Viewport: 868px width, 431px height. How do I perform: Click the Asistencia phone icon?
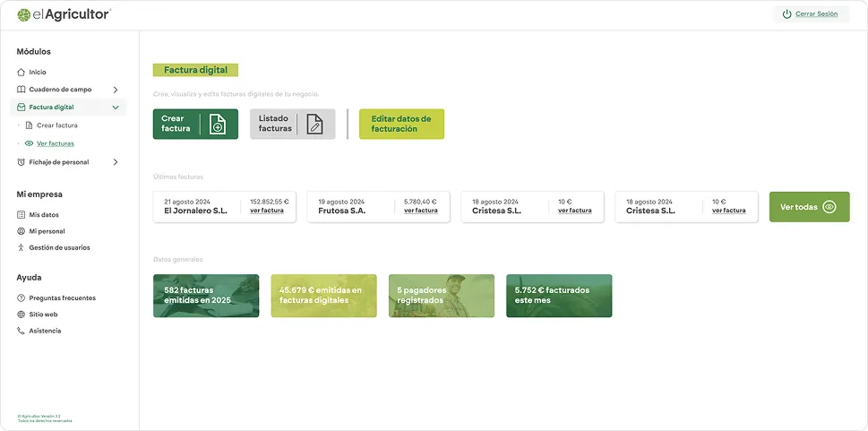pyautogui.click(x=21, y=331)
